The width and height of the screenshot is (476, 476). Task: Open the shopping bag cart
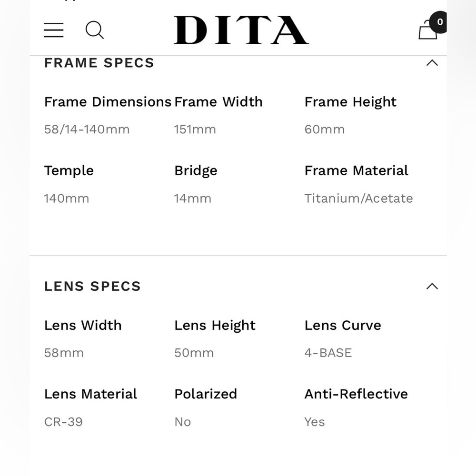(427, 31)
